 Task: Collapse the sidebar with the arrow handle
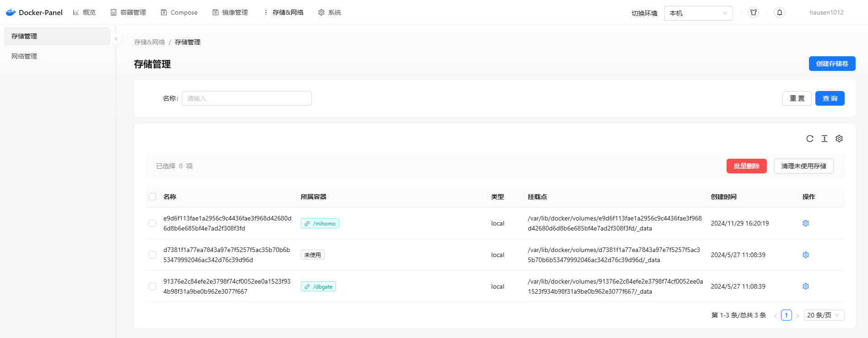[116, 39]
